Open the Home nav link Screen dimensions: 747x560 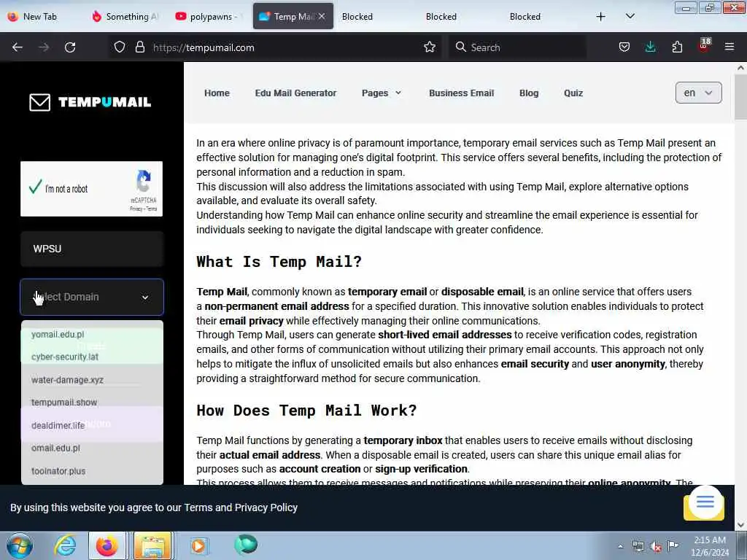pyautogui.click(x=217, y=93)
